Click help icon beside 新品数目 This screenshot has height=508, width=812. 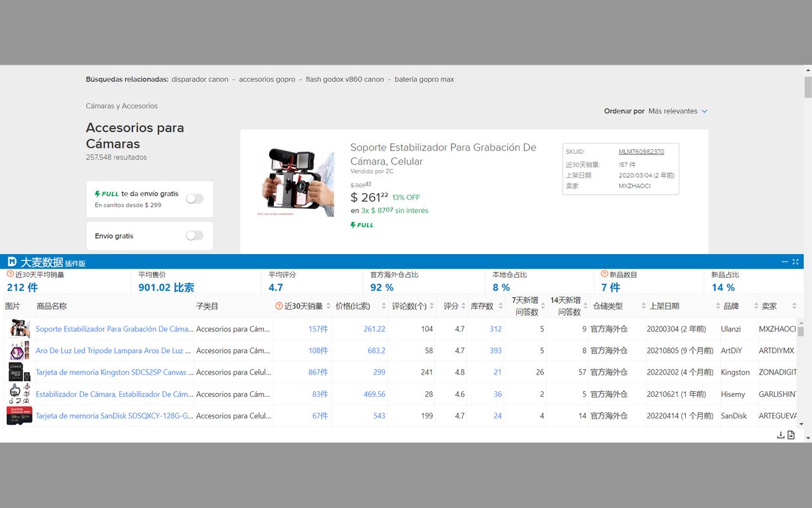pyautogui.click(x=605, y=274)
